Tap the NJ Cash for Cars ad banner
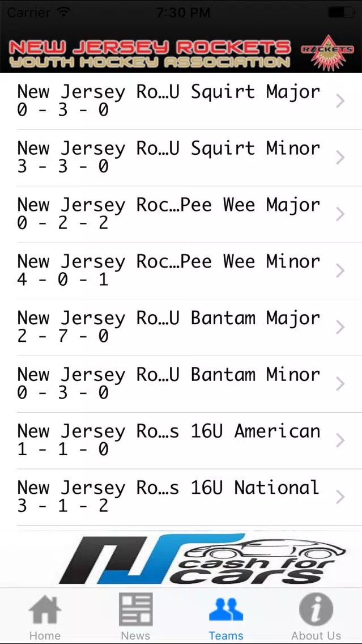This screenshot has width=362, height=644. pos(203,559)
